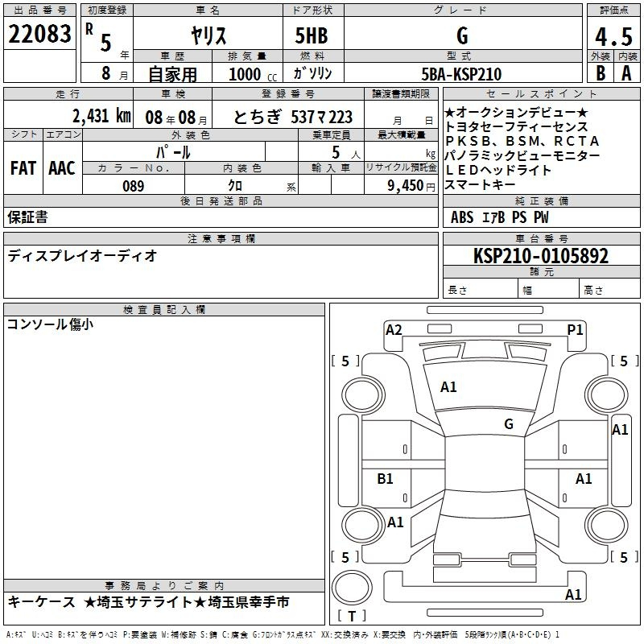Click the office notice mentioning 埼玉サテライト
The height and width of the screenshot is (644, 644).
(148, 602)
